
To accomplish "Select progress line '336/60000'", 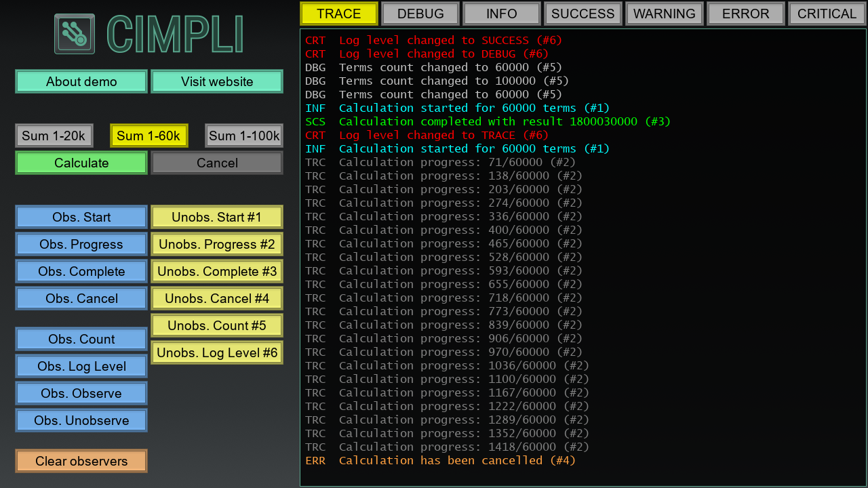I will 444,217.
